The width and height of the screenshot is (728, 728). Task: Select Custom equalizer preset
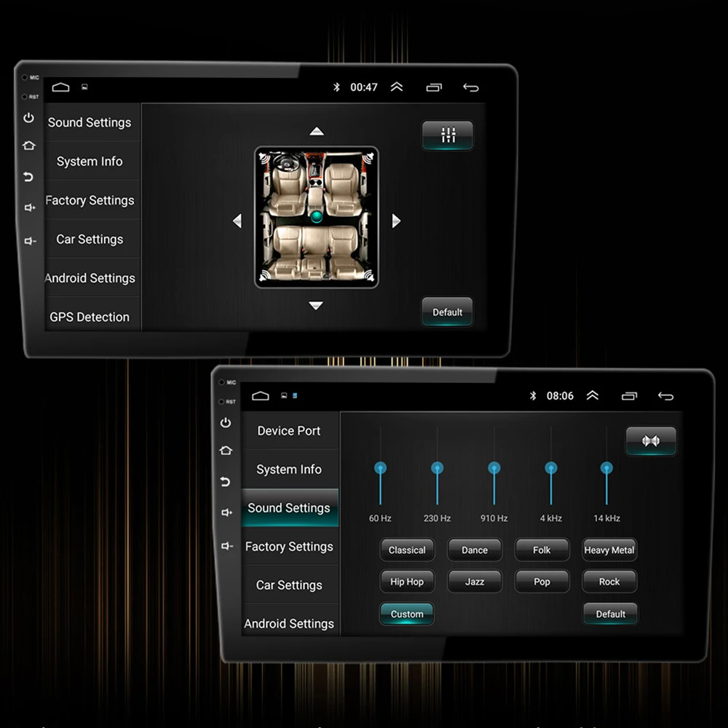pos(407,614)
